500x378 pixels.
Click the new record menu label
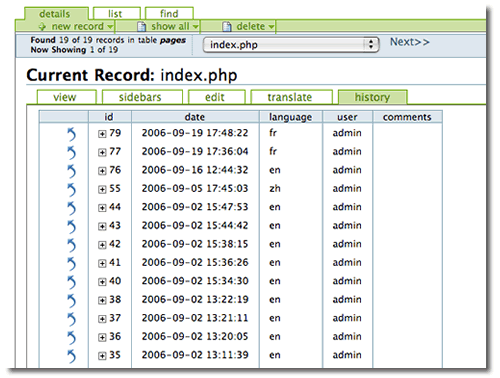point(77,26)
